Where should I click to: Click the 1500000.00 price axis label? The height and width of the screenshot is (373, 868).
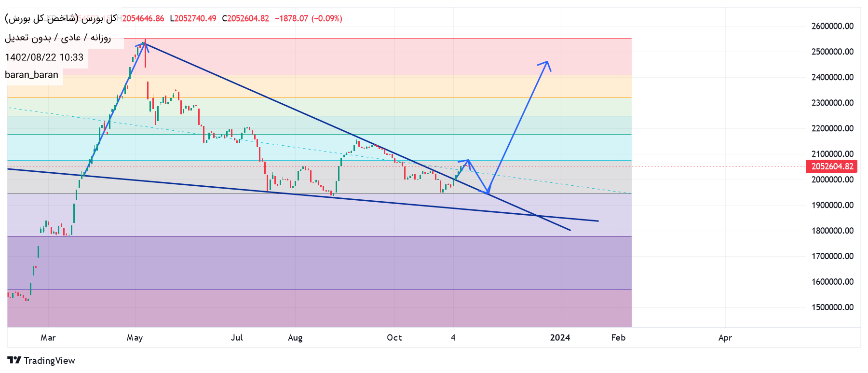click(832, 307)
